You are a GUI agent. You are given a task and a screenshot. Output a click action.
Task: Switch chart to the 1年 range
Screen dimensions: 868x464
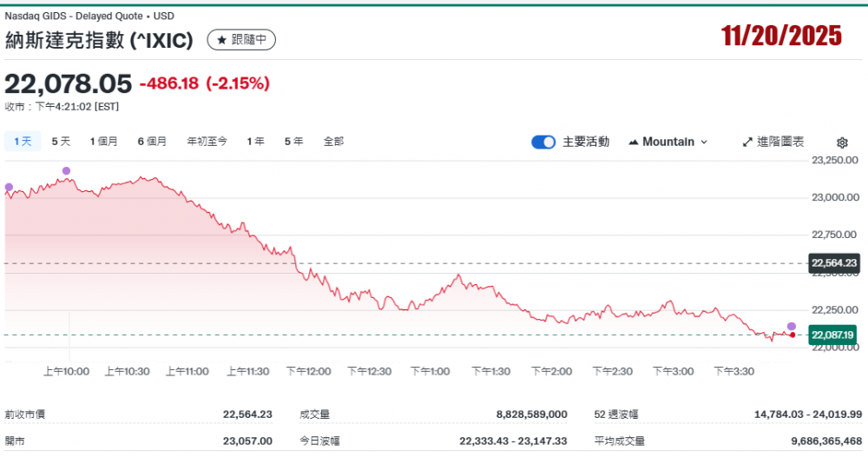(x=255, y=142)
